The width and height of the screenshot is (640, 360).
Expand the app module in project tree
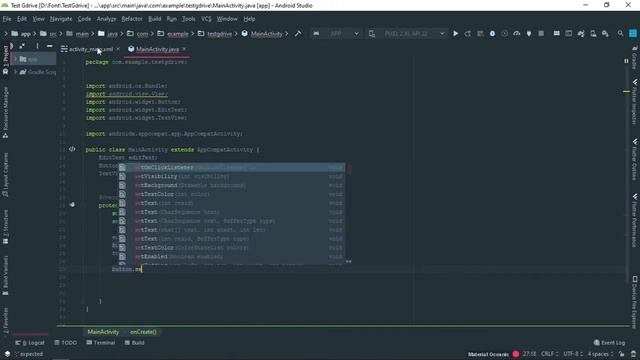(16, 59)
